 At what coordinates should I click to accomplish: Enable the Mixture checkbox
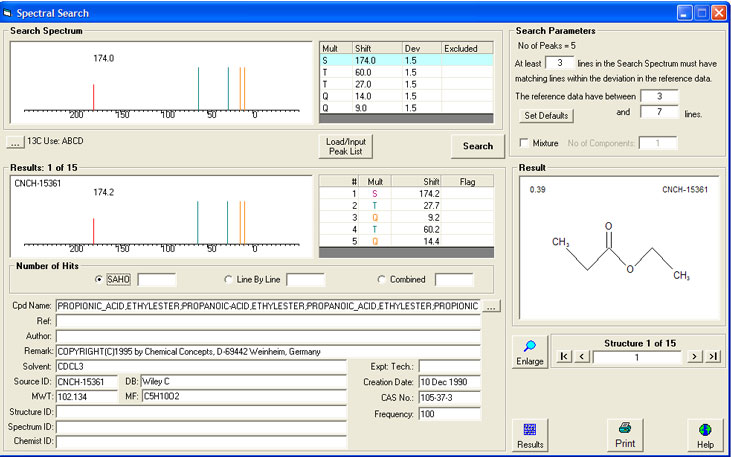(524, 144)
